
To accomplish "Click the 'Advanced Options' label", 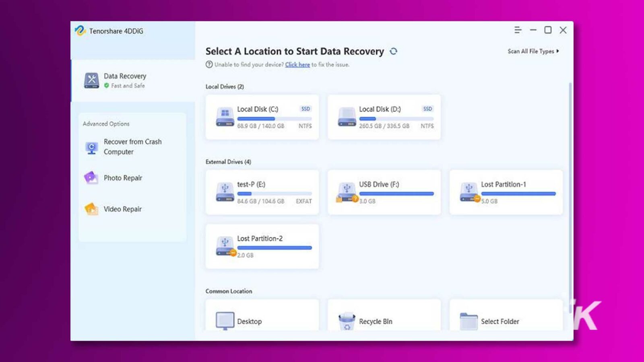I will (x=106, y=124).
